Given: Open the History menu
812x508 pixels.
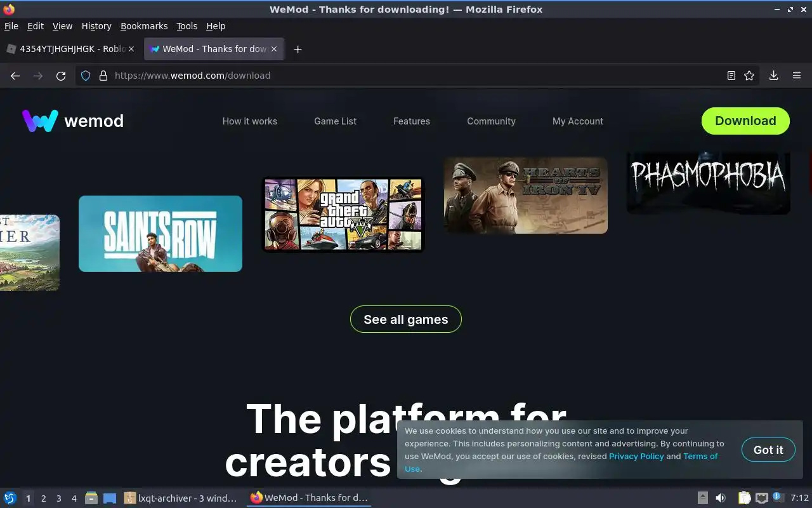Looking at the screenshot, I should click(96, 26).
